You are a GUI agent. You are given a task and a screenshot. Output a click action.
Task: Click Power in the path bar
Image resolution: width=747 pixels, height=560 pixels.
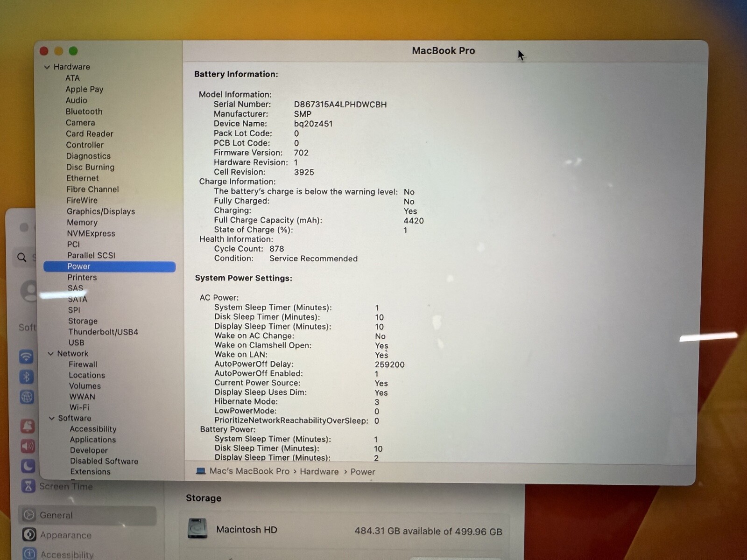tap(363, 472)
